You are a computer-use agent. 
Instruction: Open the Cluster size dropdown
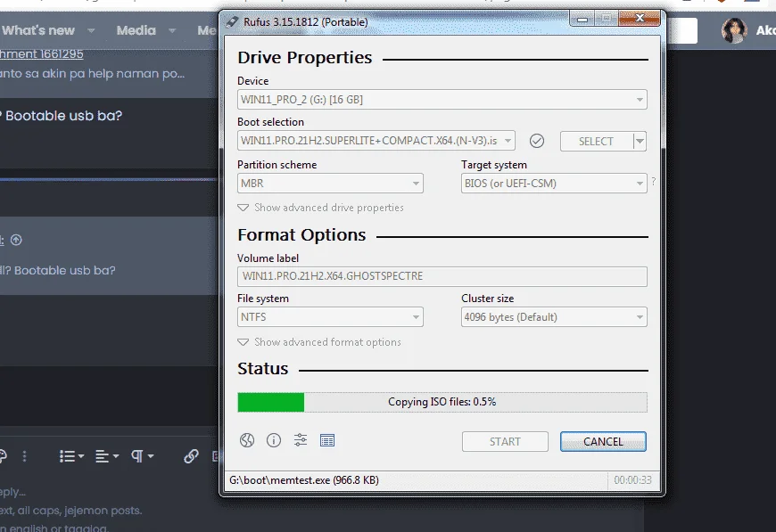click(x=554, y=317)
